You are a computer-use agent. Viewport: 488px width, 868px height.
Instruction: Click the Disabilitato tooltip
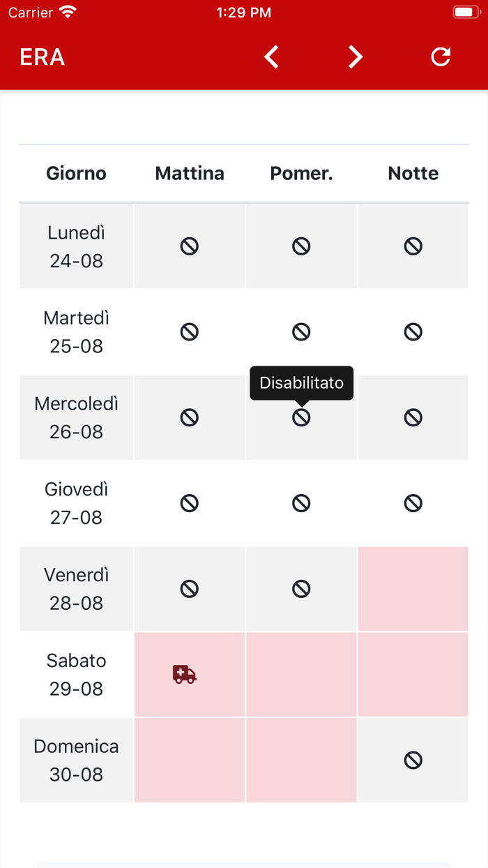(x=301, y=383)
